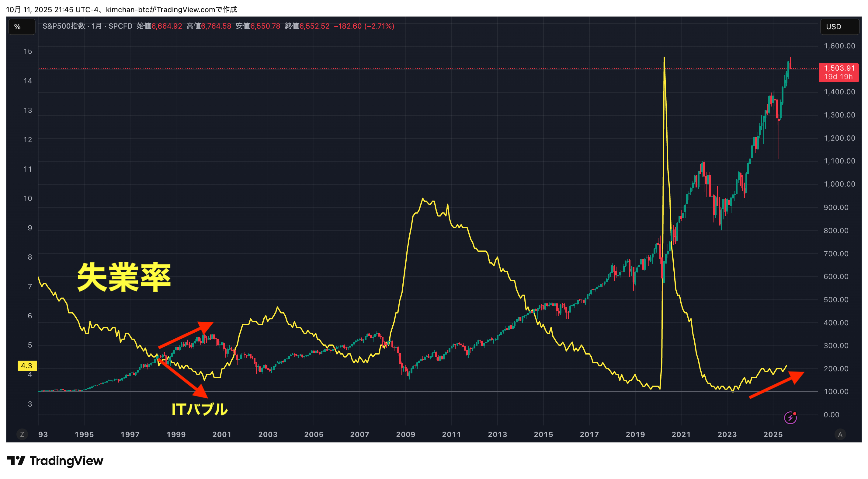The height and width of the screenshot is (479, 868).
Task: Open the USD currency selector
Action: (x=839, y=27)
